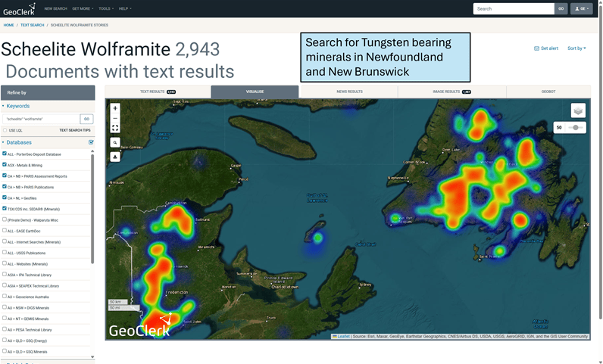Click the GeoClerk logo in header

pyautogui.click(x=19, y=9)
